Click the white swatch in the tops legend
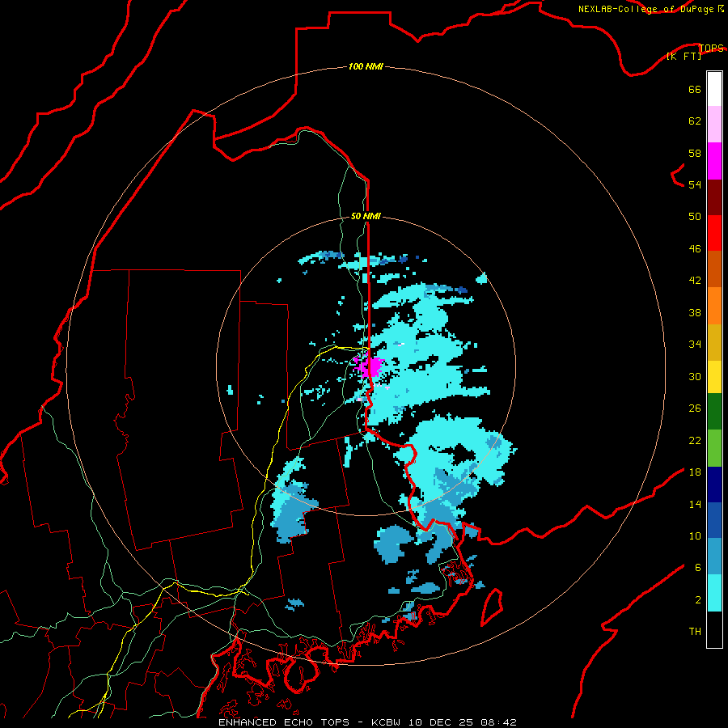The height and width of the screenshot is (728, 728). (x=714, y=89)
